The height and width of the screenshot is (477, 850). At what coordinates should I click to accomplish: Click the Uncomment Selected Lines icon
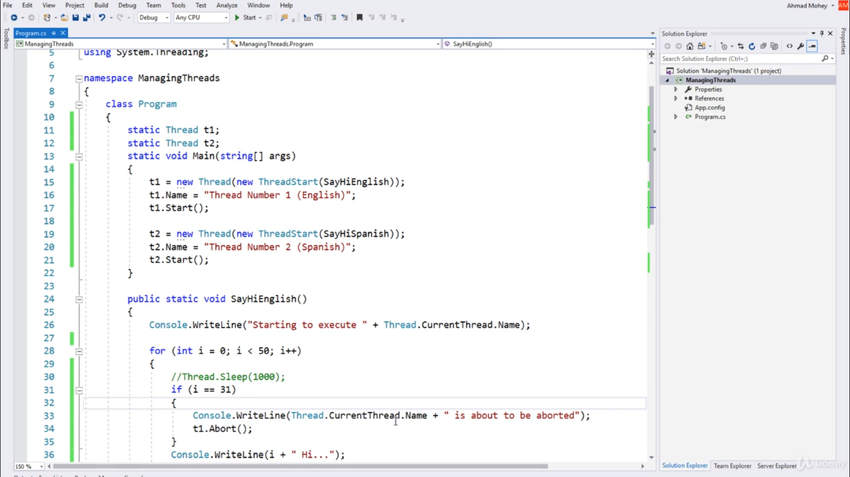point(344,18)
